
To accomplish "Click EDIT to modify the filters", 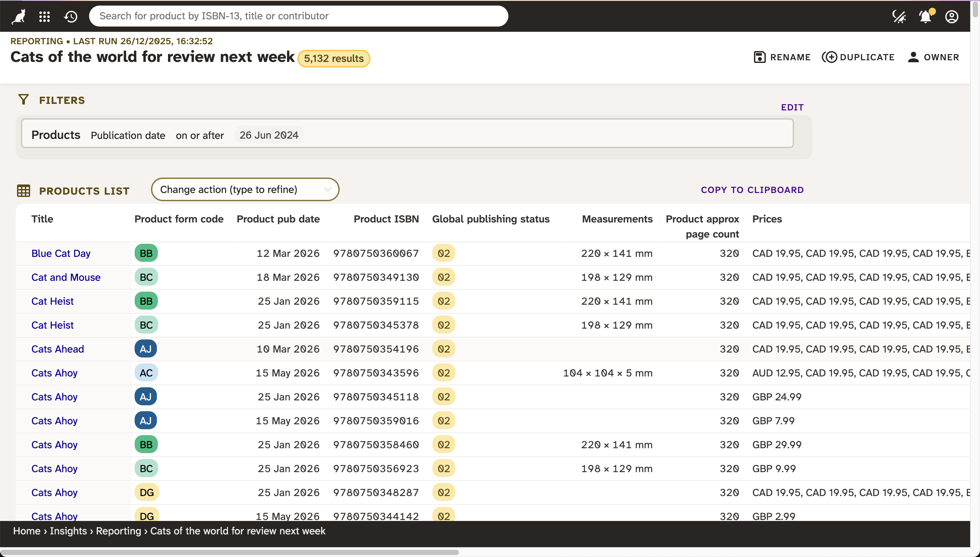I will (792, 107).
